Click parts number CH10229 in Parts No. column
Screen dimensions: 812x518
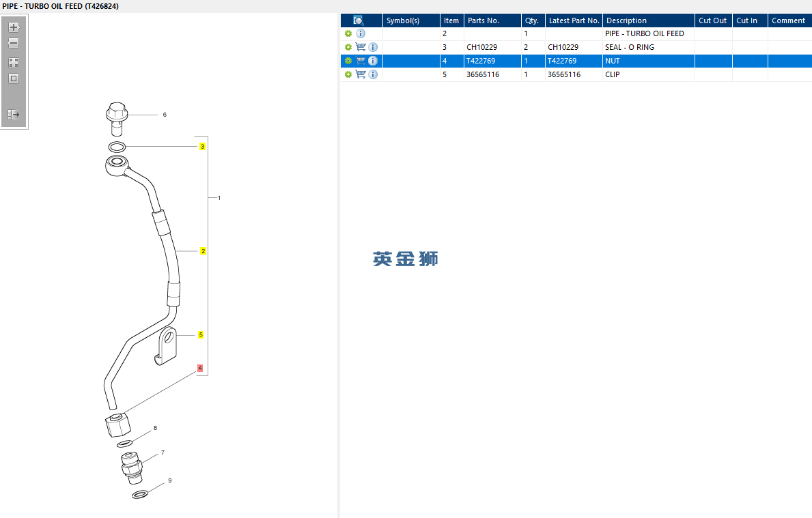481,47
